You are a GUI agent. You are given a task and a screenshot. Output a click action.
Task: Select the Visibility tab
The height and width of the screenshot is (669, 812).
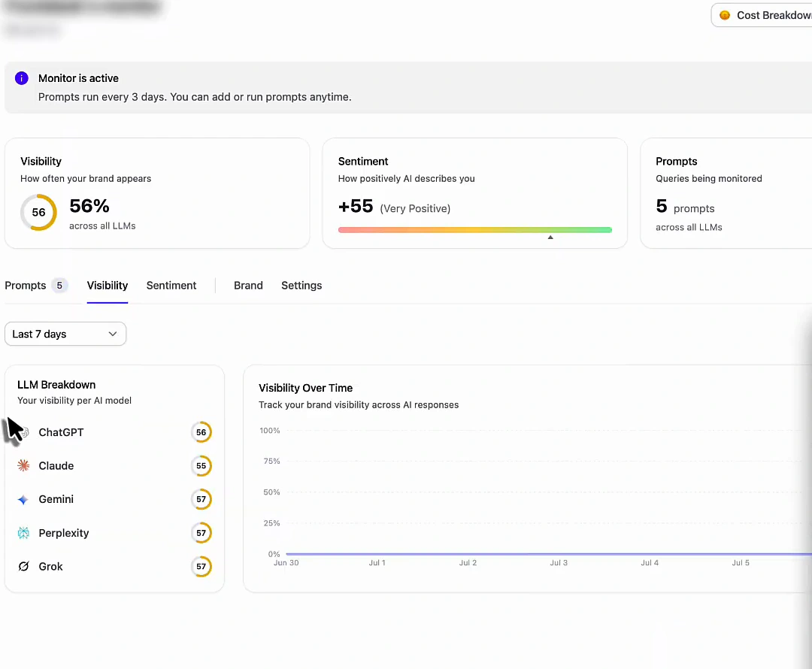(x=108, y=286)
